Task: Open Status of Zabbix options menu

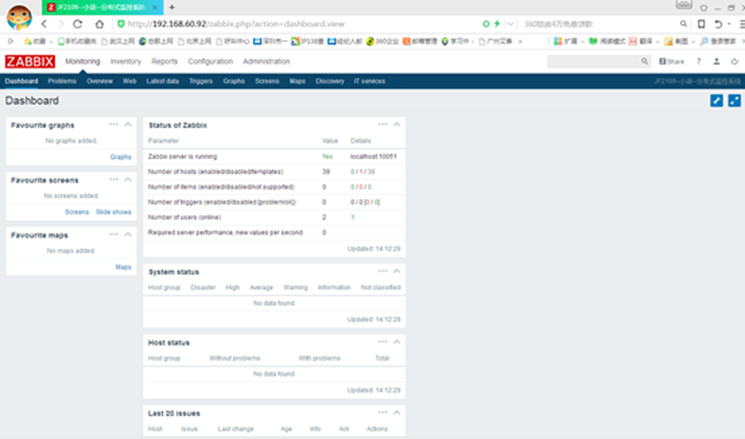Action: tap(382, 124)
